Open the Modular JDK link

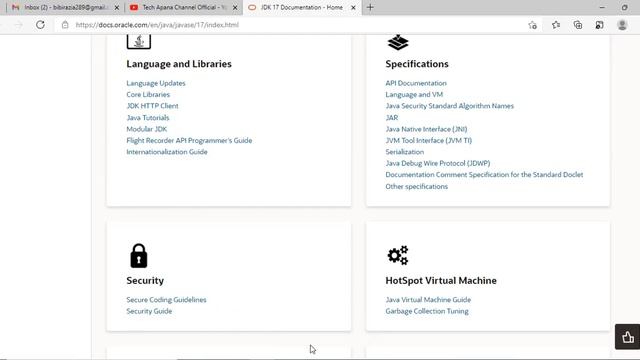[147, 129]
